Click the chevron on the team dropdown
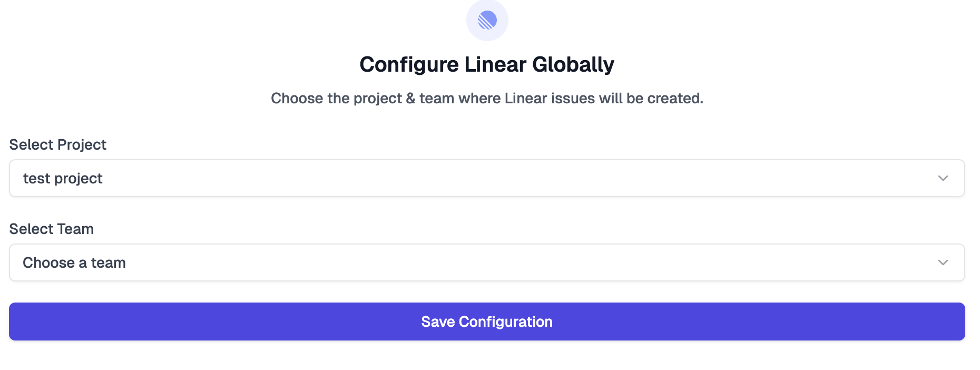 tap(943, 262)
